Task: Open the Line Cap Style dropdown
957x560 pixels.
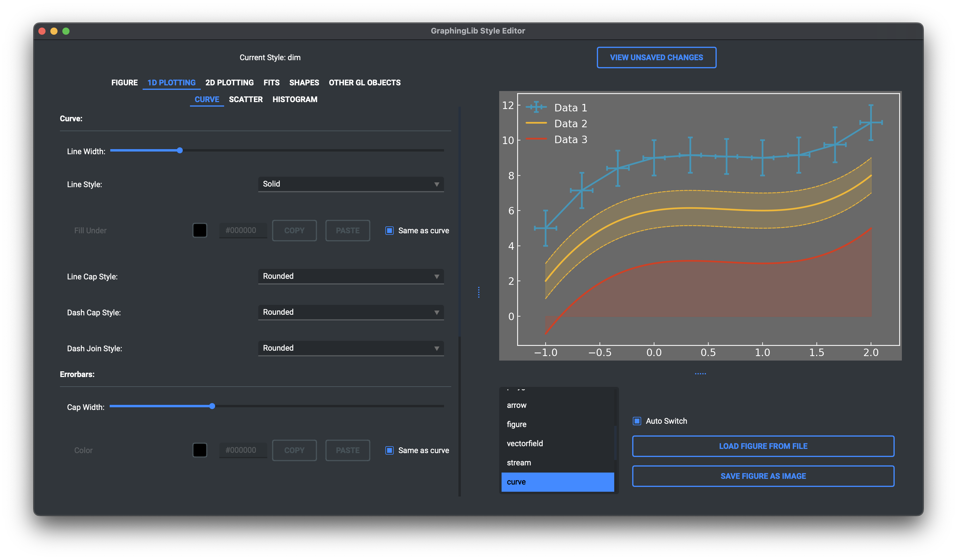Action: [351, 276]
